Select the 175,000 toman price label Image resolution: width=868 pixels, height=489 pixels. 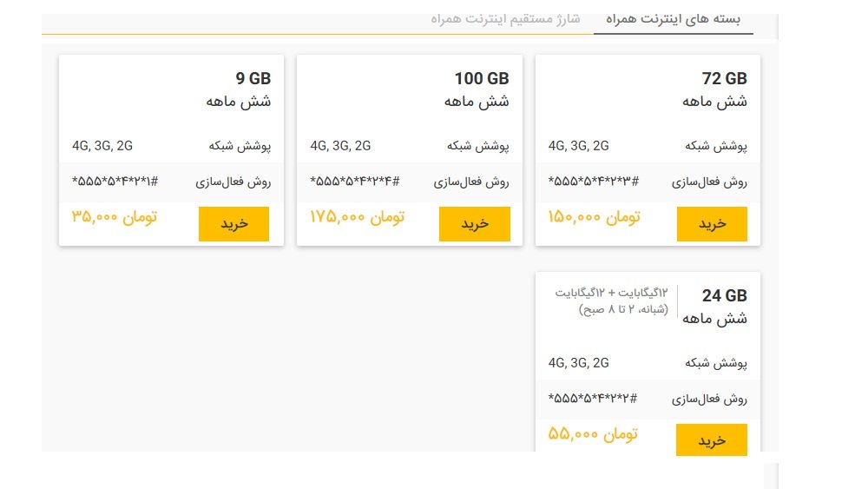(357, 217)
